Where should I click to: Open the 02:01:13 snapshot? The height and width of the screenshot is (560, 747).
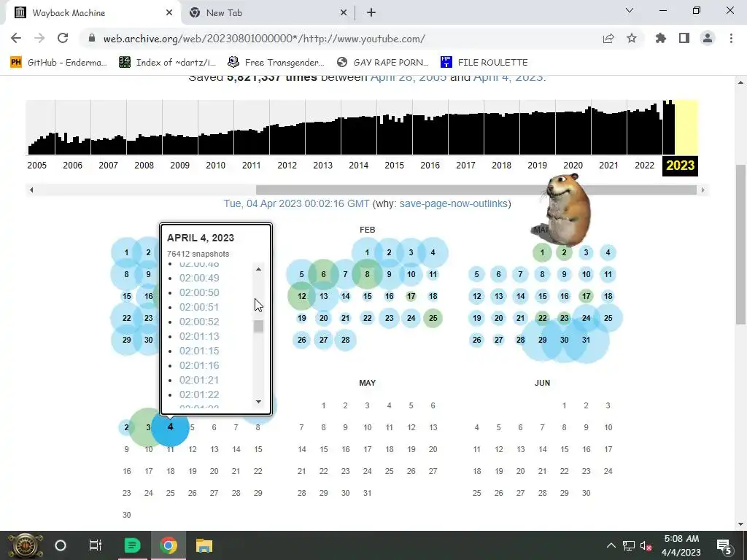click(199, 336)
